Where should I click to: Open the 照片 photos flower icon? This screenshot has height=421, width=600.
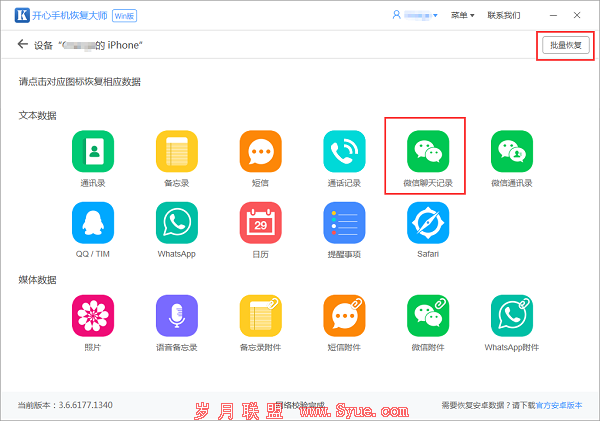[93, 316]
